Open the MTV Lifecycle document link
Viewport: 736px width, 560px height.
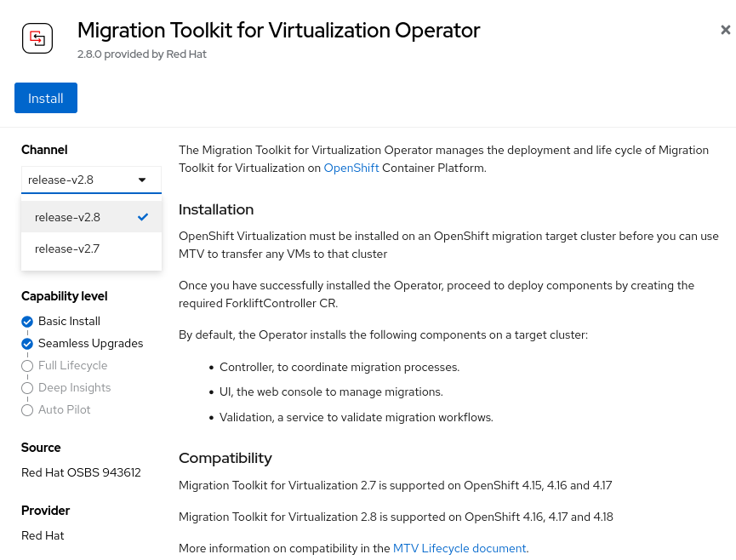(459, 548)
